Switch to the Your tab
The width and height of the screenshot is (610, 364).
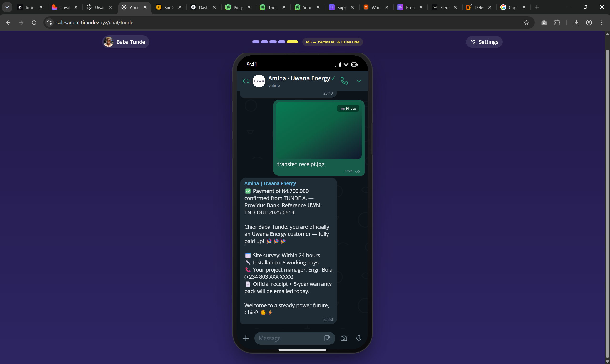(x=307, y=7)
